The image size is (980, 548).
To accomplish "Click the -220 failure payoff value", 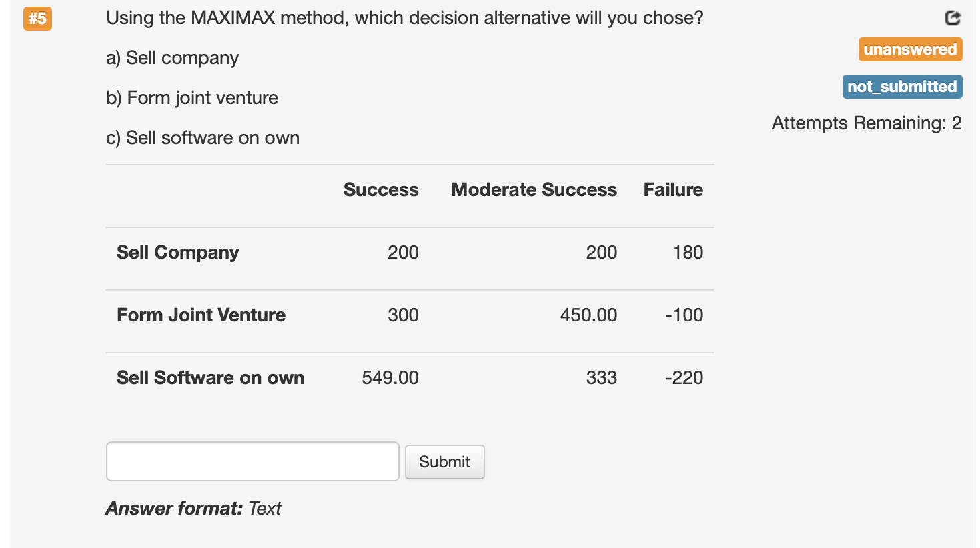I will tap(684, 377).
